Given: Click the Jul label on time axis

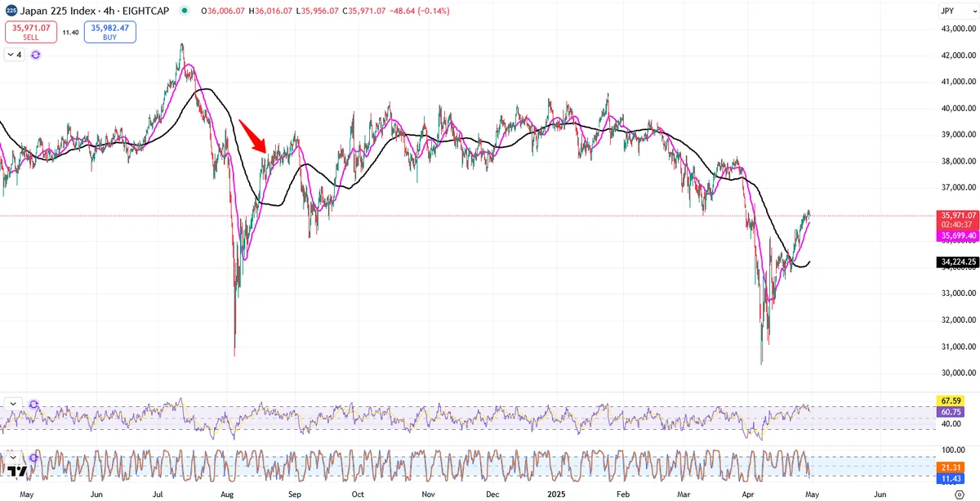Looking at the screenshot, I should click(x=158, y=494).
